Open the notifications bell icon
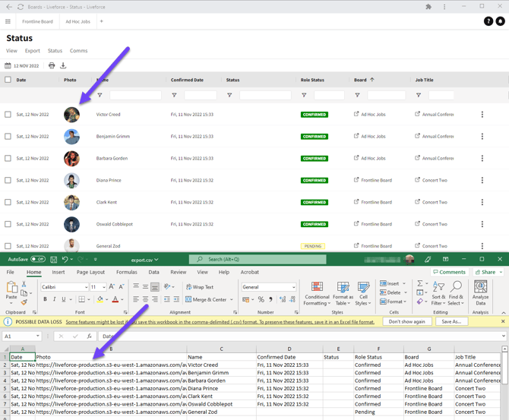Viewport: 509px width, 420px height. [500, 21]
